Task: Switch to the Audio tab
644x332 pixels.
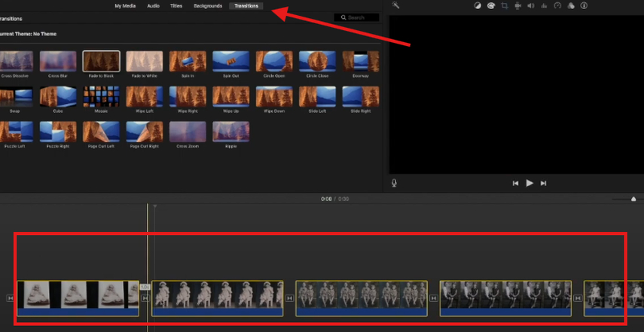Action: (153, 6)
